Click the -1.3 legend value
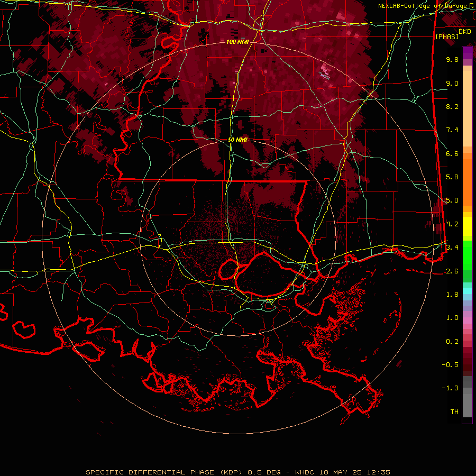Viewport: 476px width, 476px height. pyautogui.click(x=450, y=388)
